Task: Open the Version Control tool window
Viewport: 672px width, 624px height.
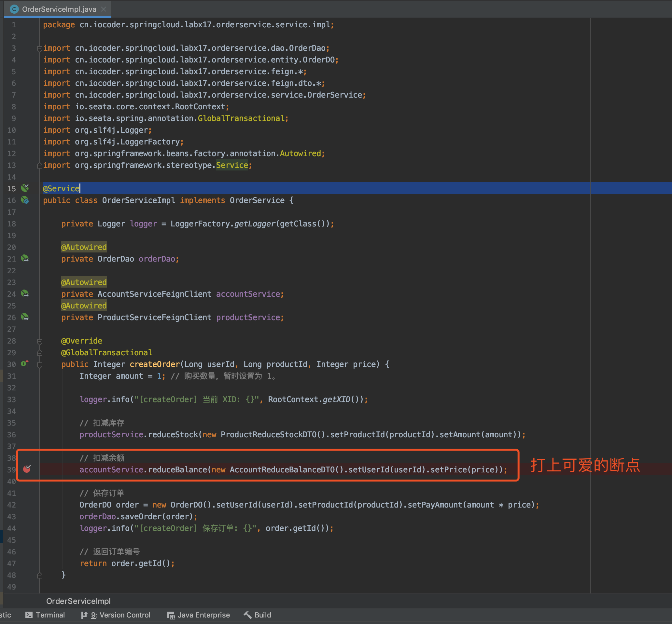Action: [x=116, y=615]
